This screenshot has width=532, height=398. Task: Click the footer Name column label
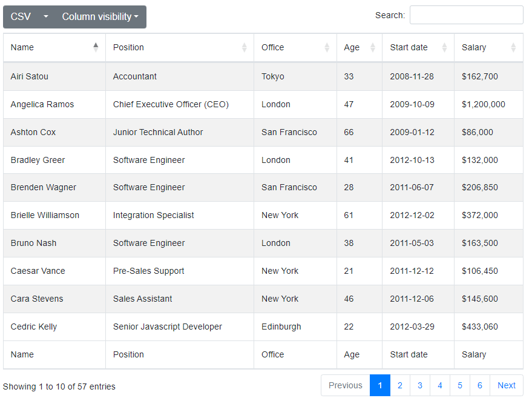point(22,354)
